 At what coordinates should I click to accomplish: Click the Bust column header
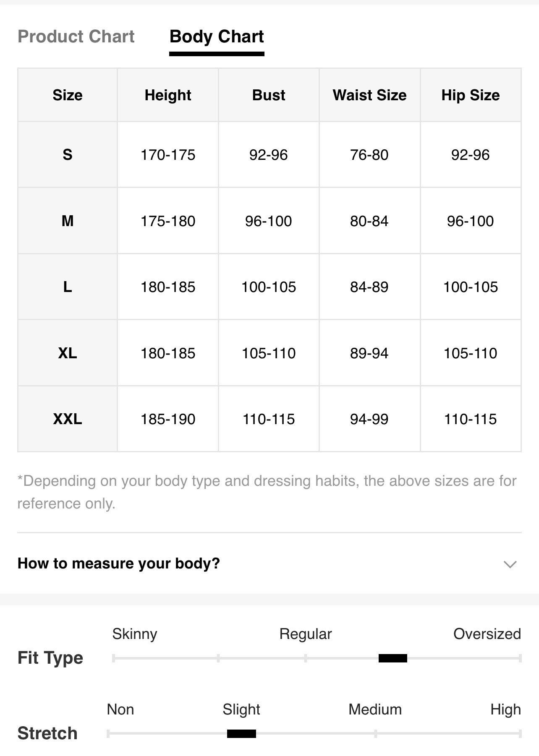(269, 95)
